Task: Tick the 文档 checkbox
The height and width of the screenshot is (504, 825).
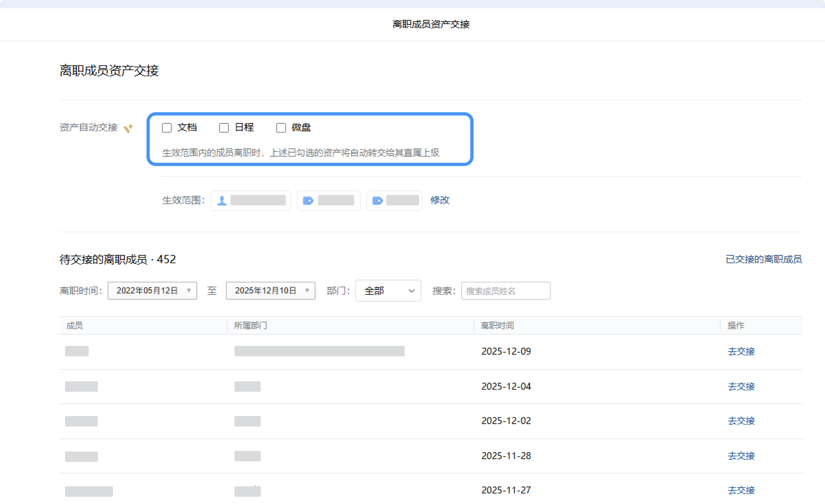Action: pos(167,128)
